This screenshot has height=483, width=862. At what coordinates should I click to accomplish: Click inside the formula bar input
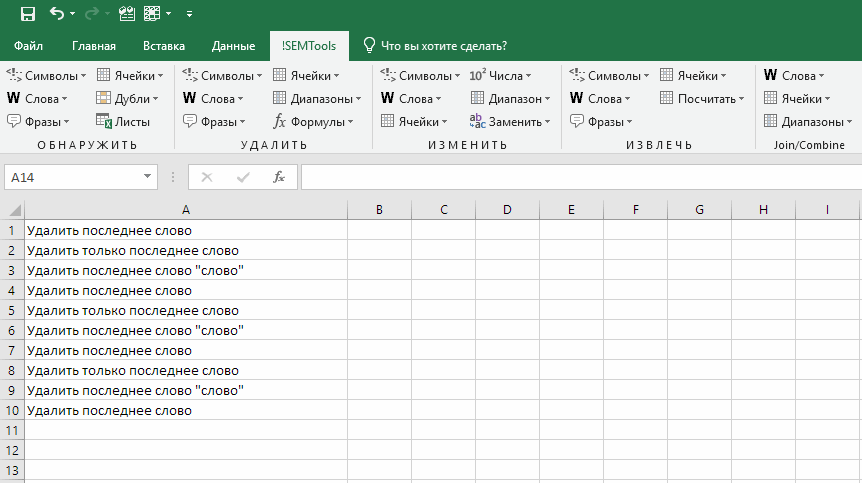581,177
